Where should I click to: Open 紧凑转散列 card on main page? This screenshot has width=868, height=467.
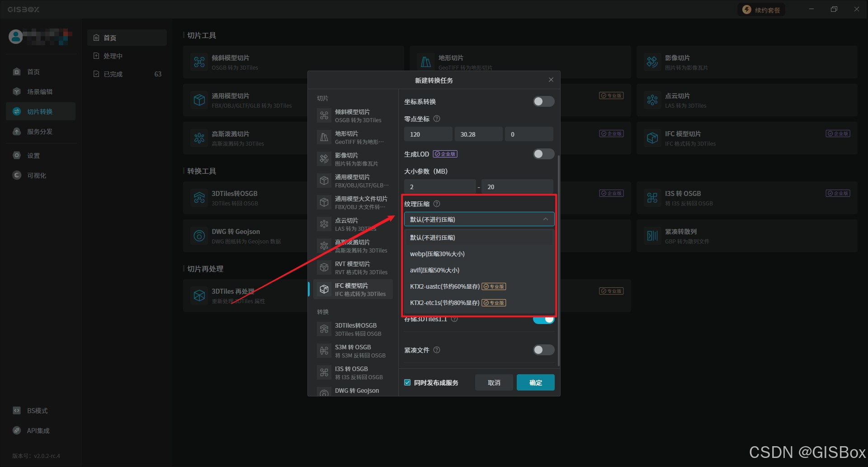click(x=747, y=236)
